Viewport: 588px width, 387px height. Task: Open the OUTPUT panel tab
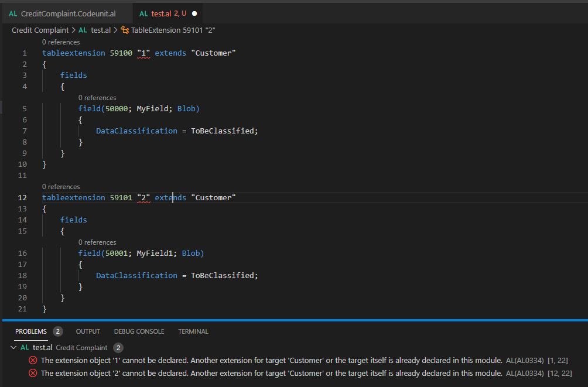click(88, 331)
